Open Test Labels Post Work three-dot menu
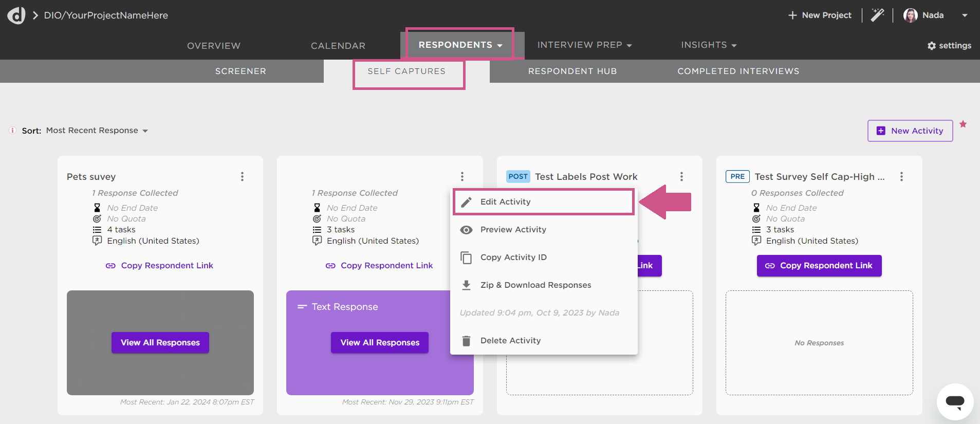 click(x=681, y=176)
